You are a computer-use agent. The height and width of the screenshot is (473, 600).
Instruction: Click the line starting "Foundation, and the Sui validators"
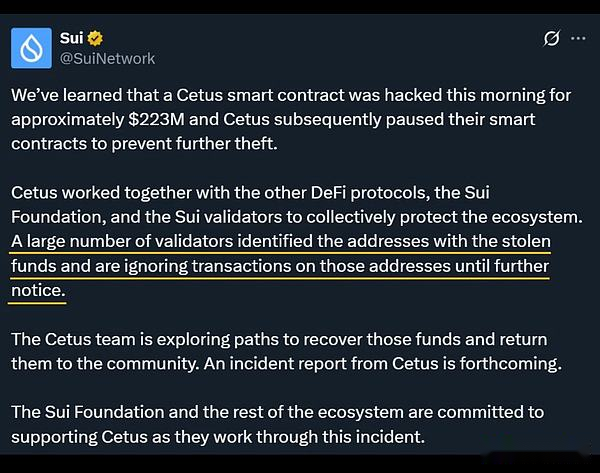click(x=297, y=217)
